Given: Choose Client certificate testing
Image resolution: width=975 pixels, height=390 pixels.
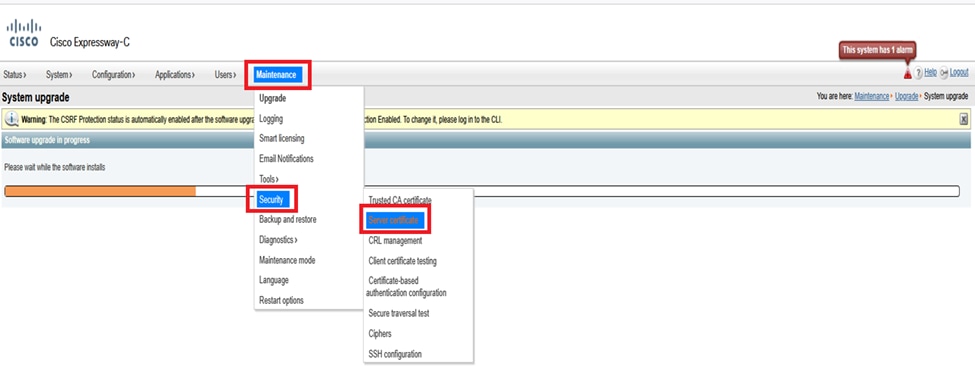Looking at the screenshot, I should [402, 261].
